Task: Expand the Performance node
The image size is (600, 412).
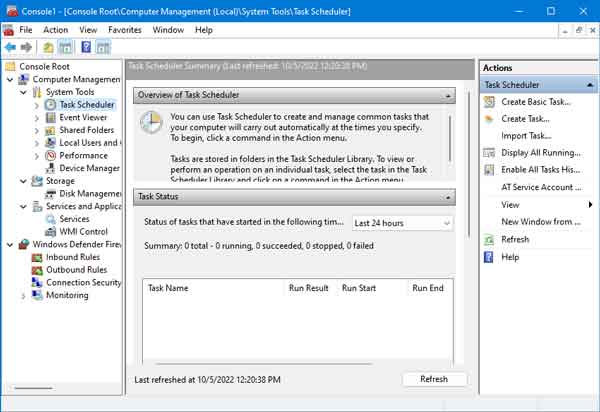Action: point(37,156)
